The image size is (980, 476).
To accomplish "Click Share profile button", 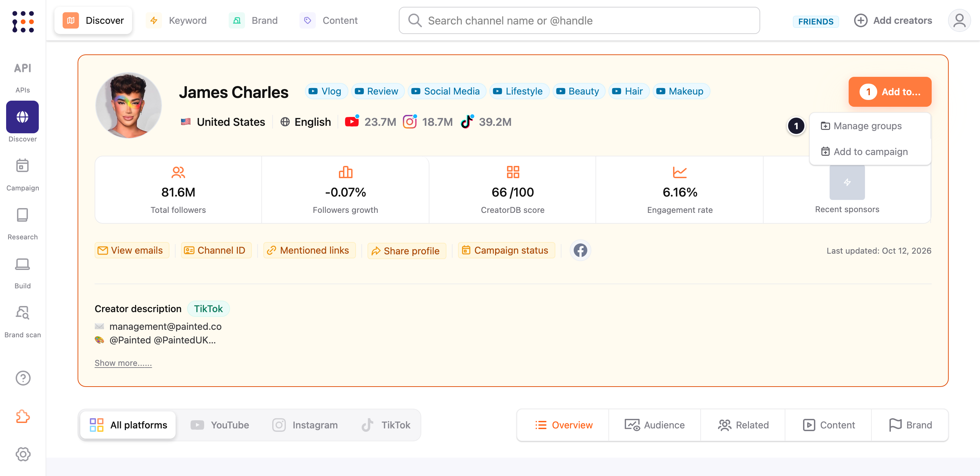I will [407, 251].
